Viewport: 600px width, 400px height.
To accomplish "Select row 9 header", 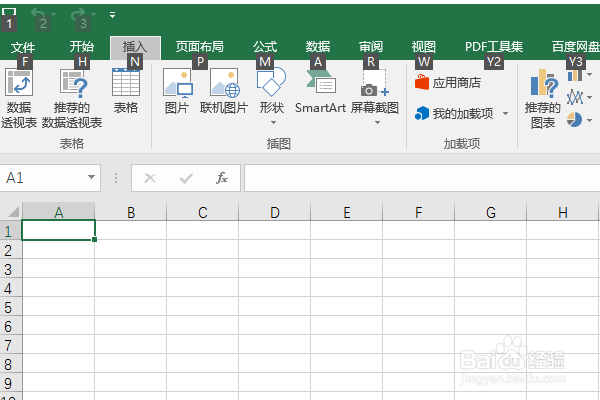I will [x=11, y=383].
